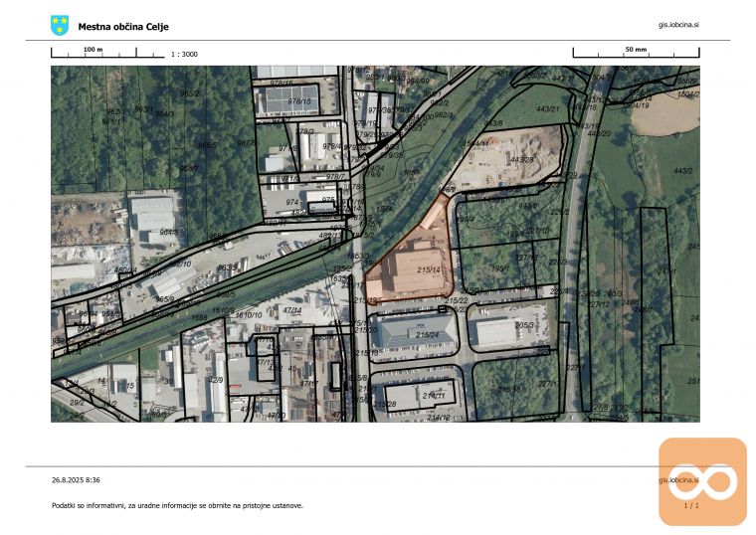Click parcel label 974

click(x=292, y=202)
